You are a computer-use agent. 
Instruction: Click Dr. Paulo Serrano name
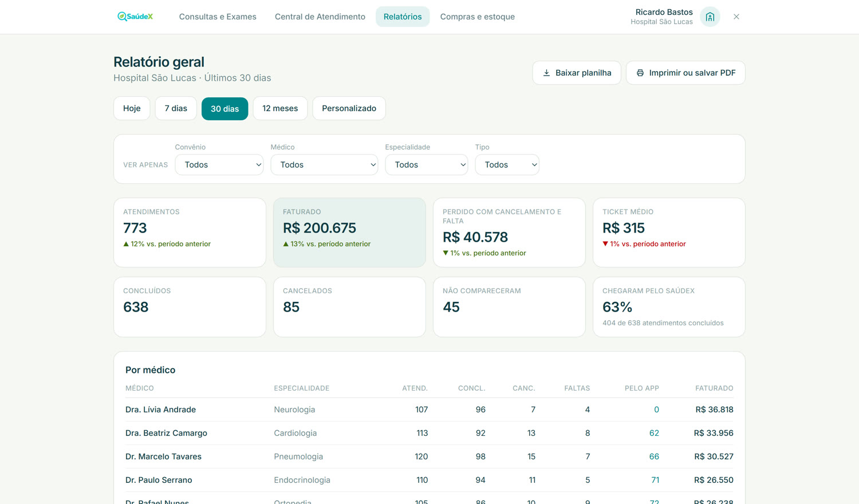[159, 480]
